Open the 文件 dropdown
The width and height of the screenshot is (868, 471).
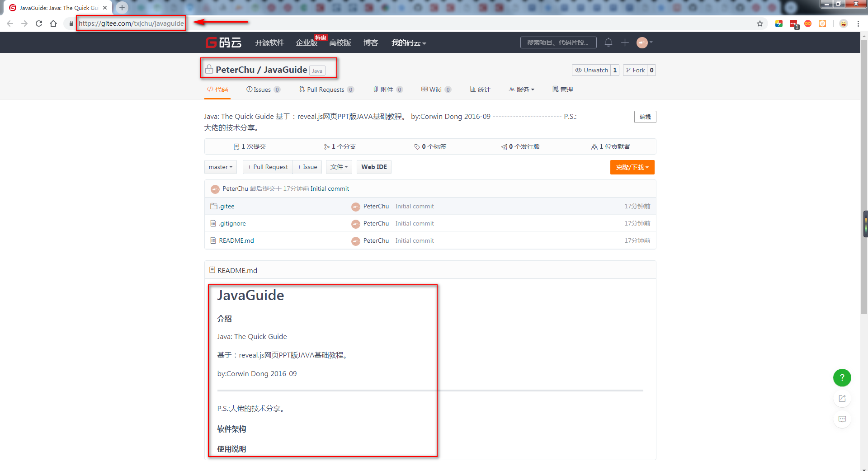tap(339, 167)
